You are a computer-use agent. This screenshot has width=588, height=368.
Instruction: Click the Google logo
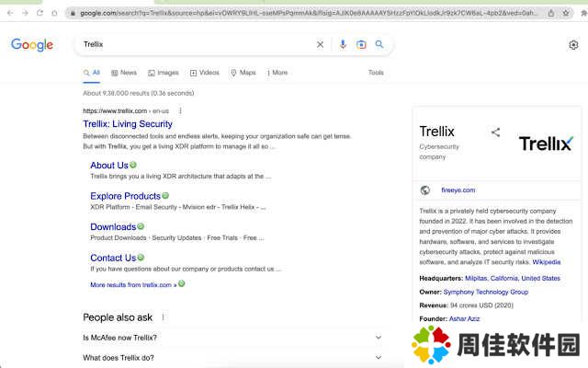32,44
